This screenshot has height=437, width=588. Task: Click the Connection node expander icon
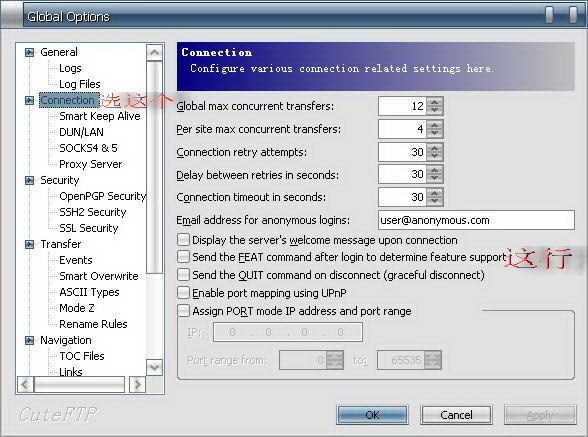click(x=29, y=100)
